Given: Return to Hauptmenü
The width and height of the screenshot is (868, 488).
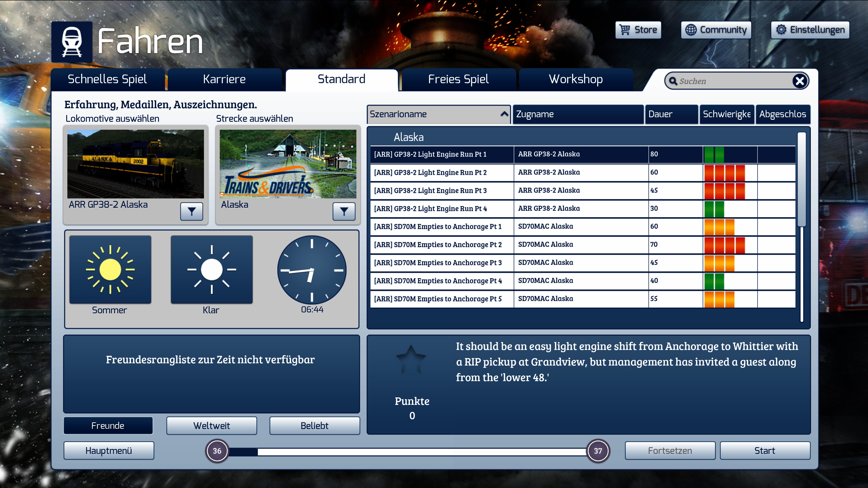Looking at the screenshot, I should (108, 451).
